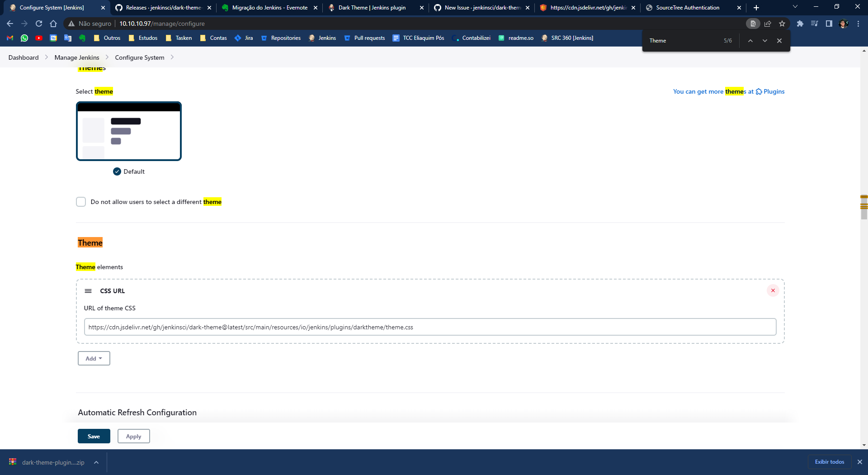Open the Jenkins bookmark

click(322, 38)
